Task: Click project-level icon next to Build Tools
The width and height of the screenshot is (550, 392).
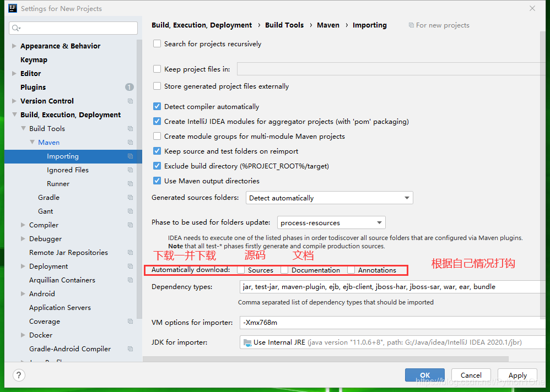Action: tap(131, 129)
